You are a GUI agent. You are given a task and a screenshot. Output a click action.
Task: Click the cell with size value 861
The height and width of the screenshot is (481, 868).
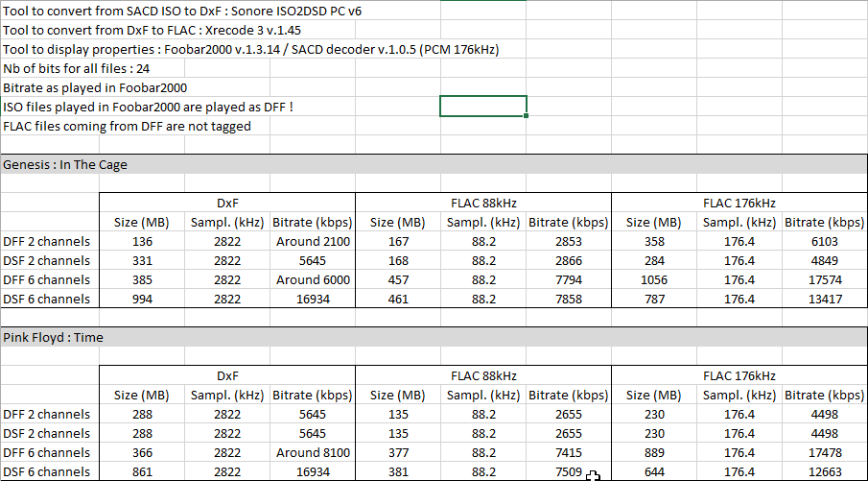(142, 472)
